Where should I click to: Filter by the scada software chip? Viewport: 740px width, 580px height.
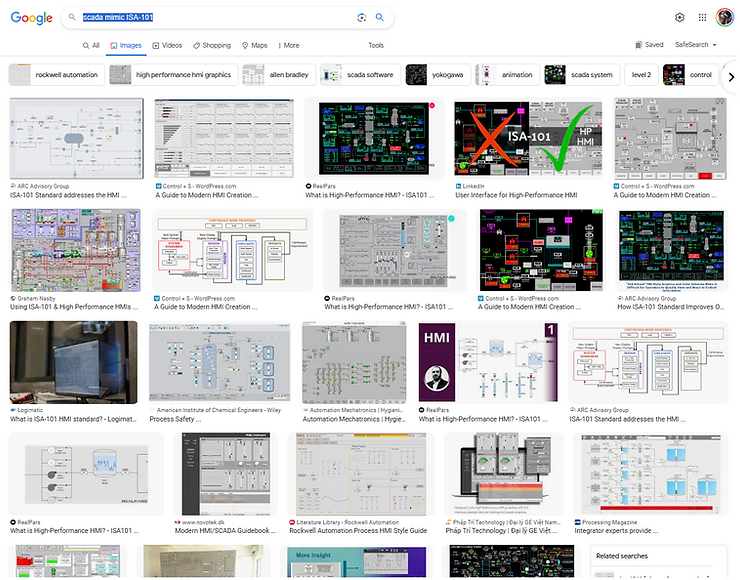pos(361,75)
